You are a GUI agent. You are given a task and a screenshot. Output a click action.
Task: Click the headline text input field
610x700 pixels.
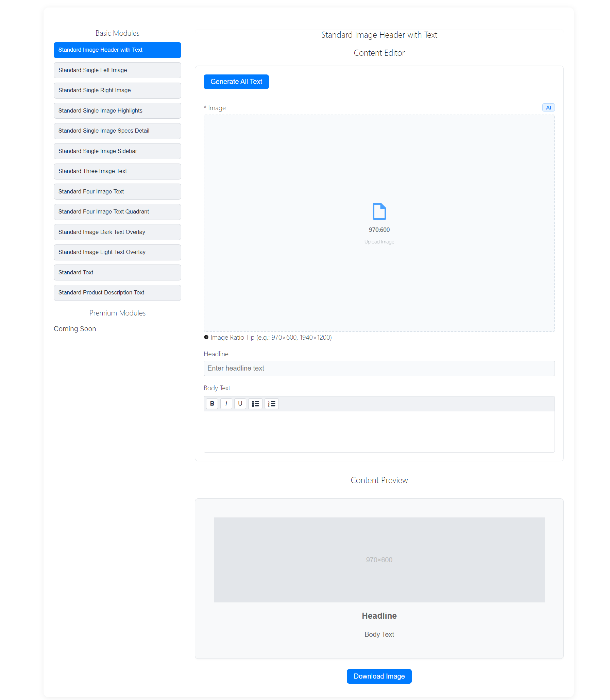[x=379, y=368]
